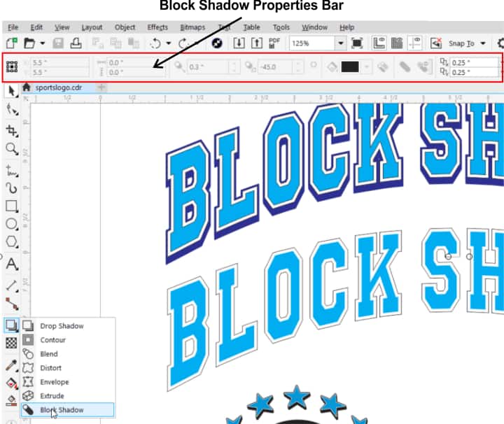This screenshot has height=424, width=504.
Task: Select the Color Eyedropper tool
Action: (11, 365)
